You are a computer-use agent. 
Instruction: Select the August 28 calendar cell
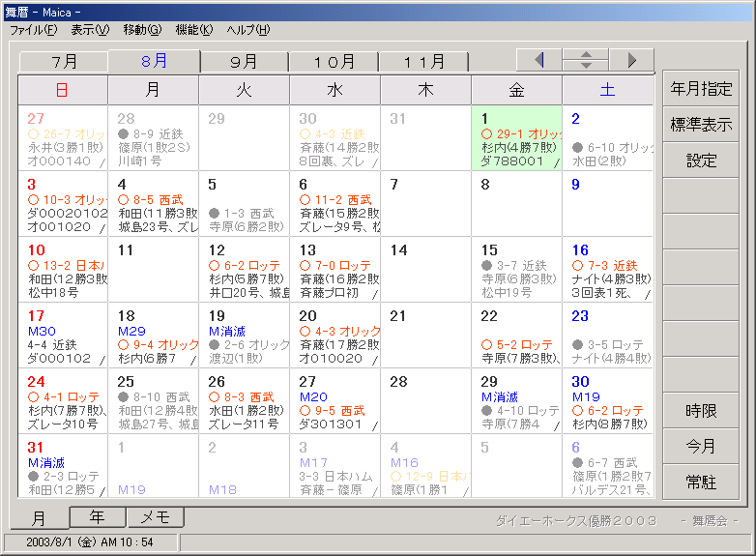coord(425,401)
